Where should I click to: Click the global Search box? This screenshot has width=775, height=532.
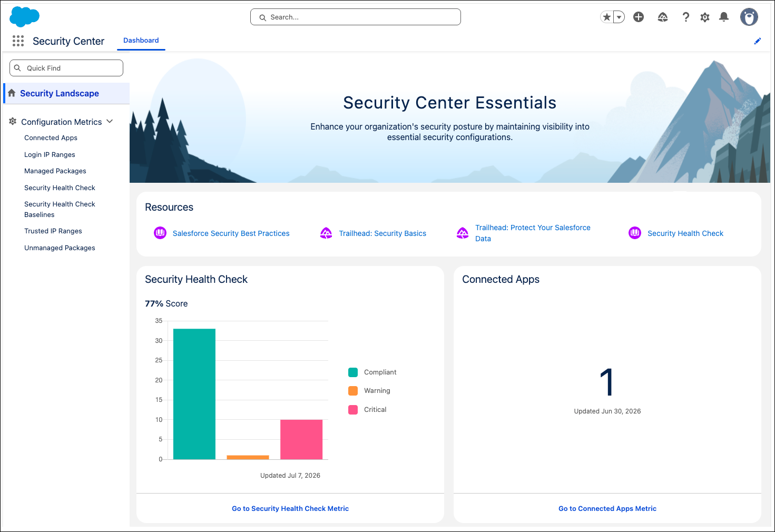[x=356, y=17]
